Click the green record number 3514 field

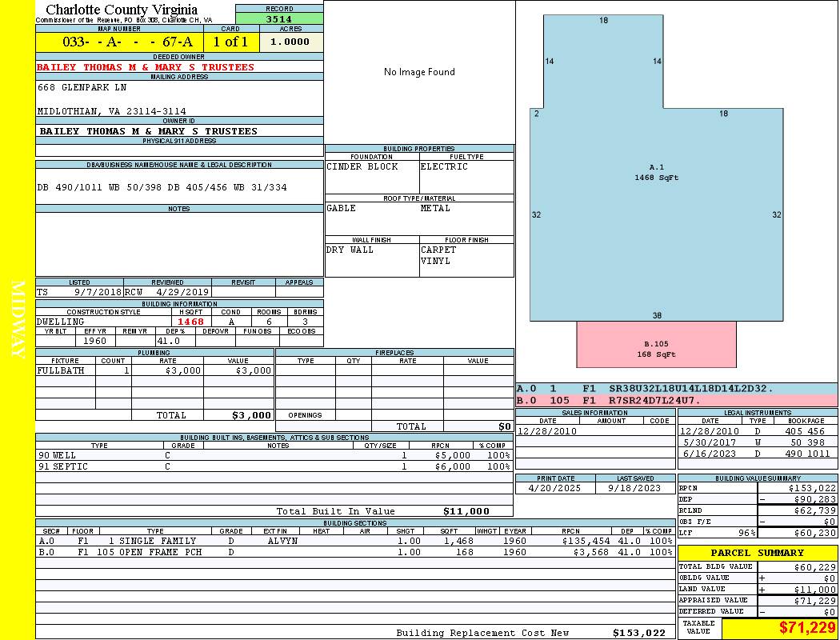[278, 18]
